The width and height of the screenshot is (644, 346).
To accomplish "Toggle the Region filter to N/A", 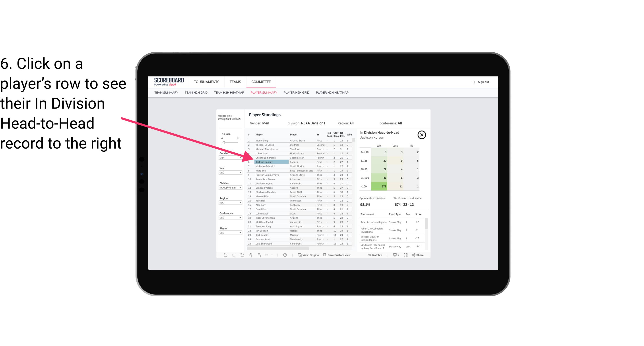I will coord(229,203).
